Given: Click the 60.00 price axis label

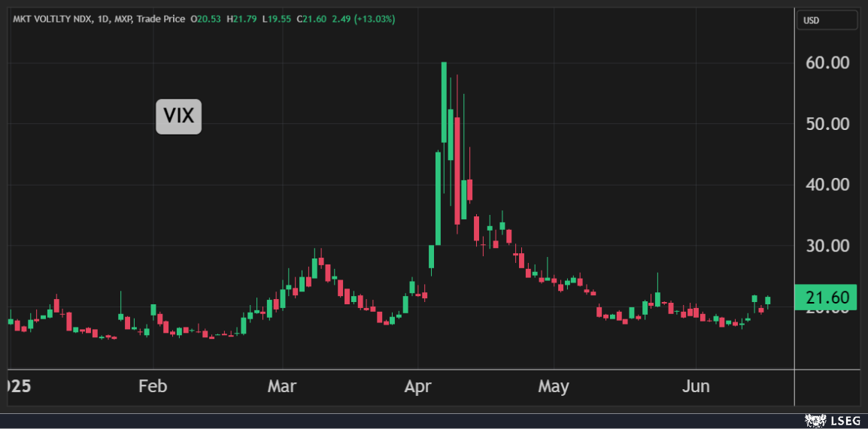Looking at the screenshot, I should click(827, 62).
